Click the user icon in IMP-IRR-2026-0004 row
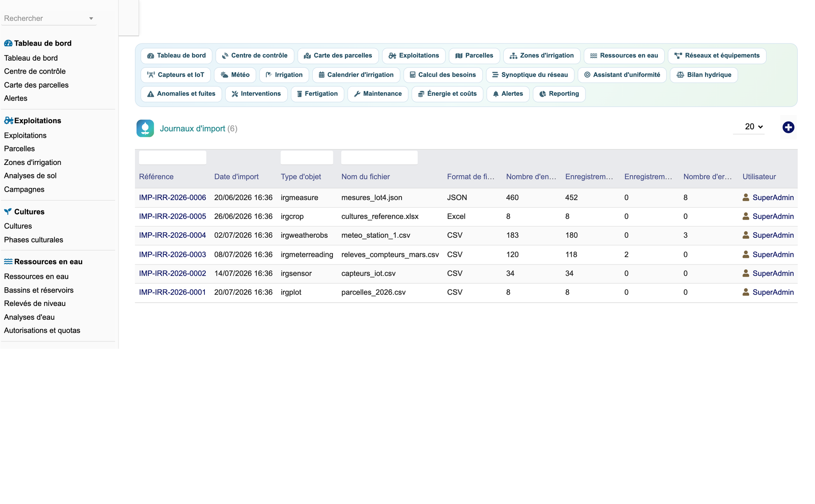Viewport: 815px width, 504px height. 746,235
